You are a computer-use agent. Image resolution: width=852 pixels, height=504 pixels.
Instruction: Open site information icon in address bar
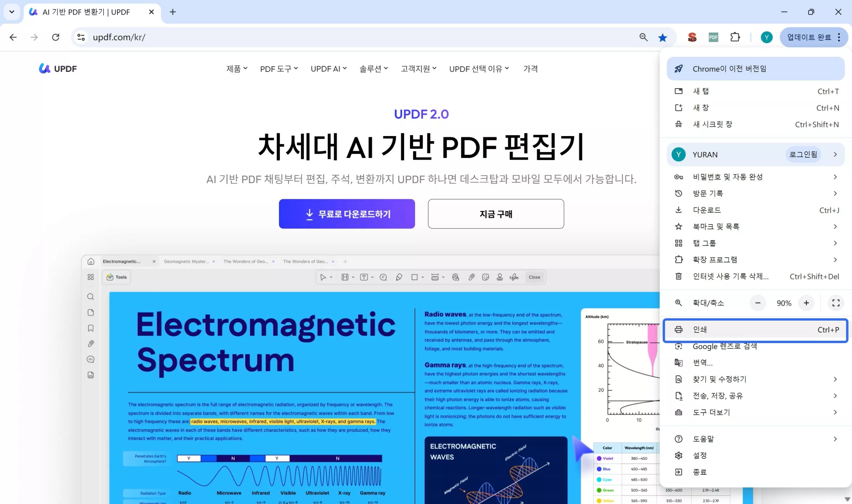point(81,37)
